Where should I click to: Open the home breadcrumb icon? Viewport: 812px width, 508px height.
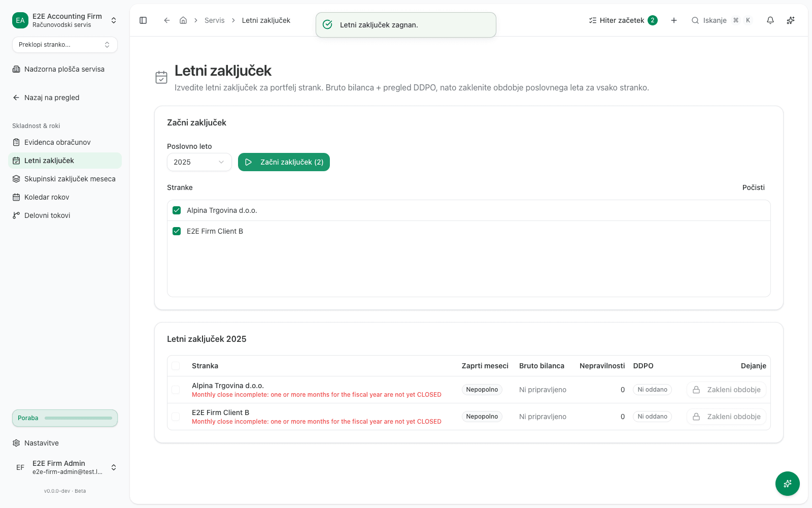click(183, 20)
